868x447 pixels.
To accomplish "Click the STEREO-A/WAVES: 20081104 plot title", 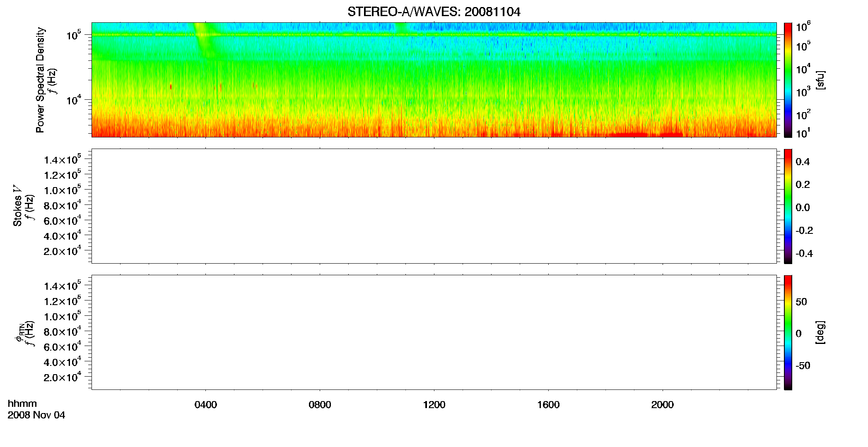I will (434, 12).
